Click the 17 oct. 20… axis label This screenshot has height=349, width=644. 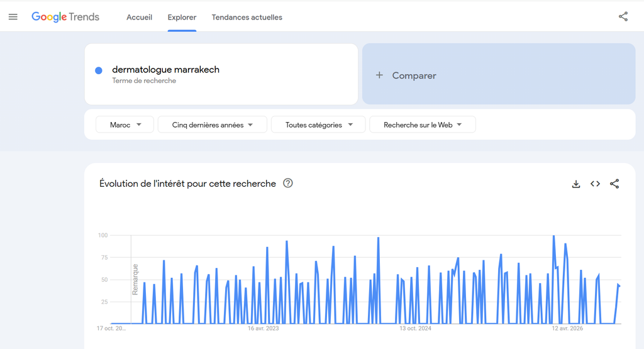click(111, 328)
